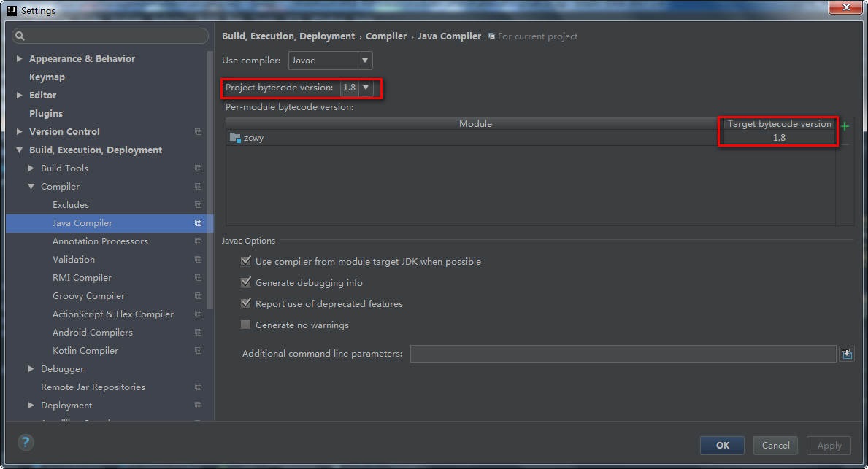Viewport: 868px width, 469px height.
Task: Enable 'Generate no warnings' checkbox
Action: point(246,325)
